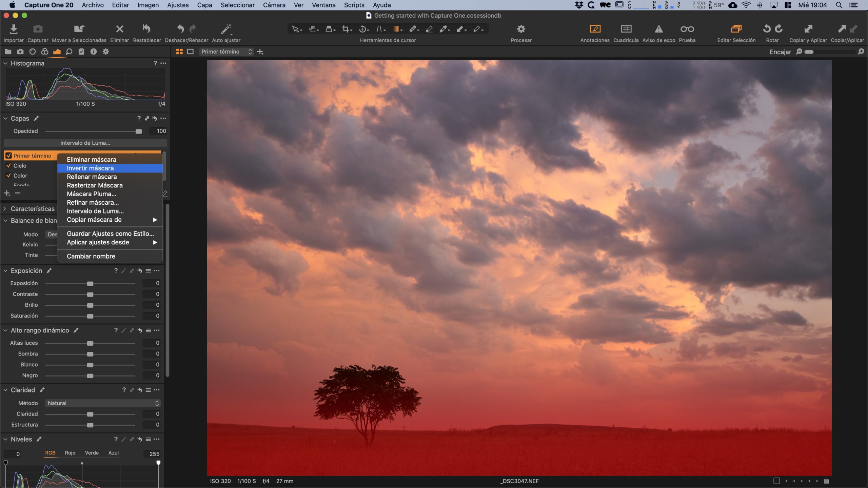This screenshot has height=488, width=868.
Task: Click the Exposición value field
Action: (x=151, y=283)
